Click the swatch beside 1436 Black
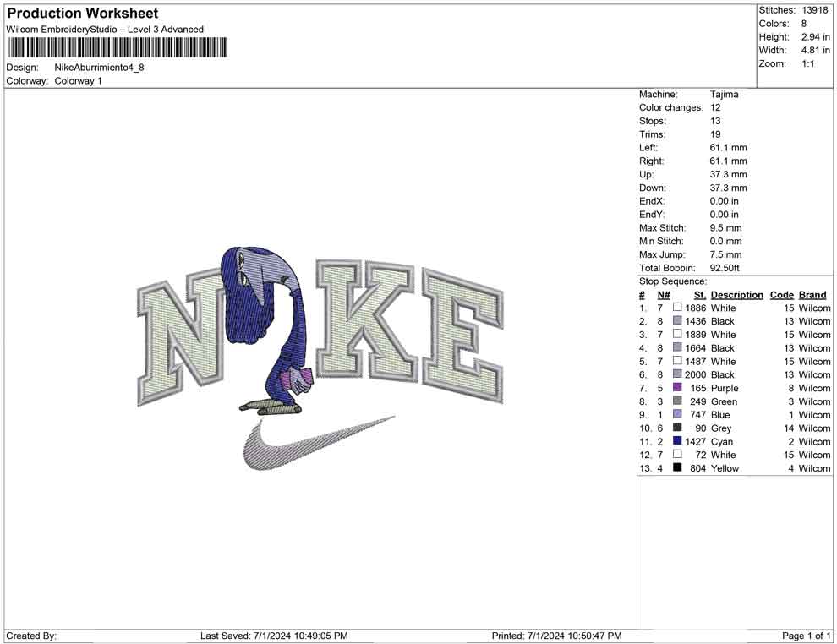Viewport: 837px width, 644px height. [x=677, y=320]
